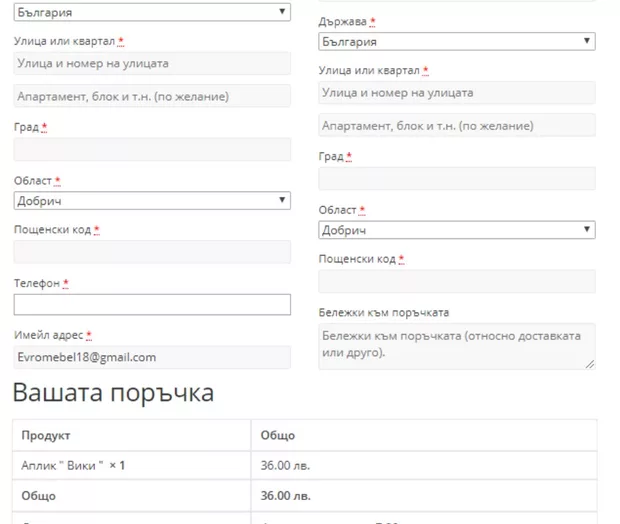The height and width of the screenshot is (524, 620).
Task: Click the shipping Град input field
Action: [x=456, y=179]
